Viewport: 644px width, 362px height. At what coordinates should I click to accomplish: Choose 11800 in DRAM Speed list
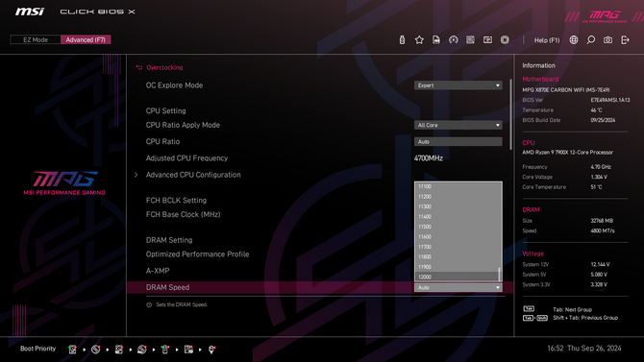point(457,257)
